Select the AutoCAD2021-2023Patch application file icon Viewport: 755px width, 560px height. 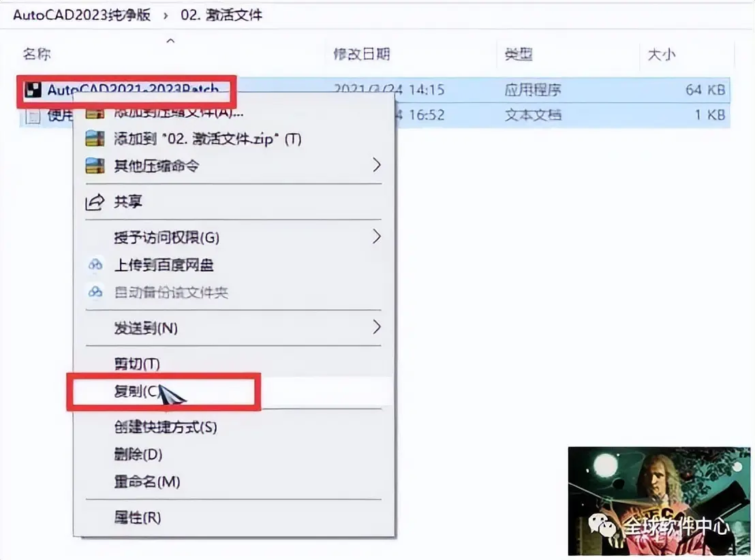point(33,90)
